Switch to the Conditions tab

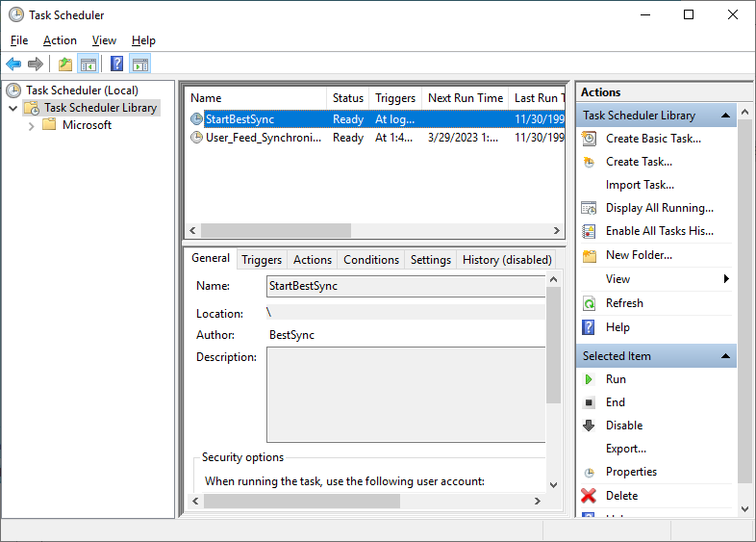coord(371,260)
